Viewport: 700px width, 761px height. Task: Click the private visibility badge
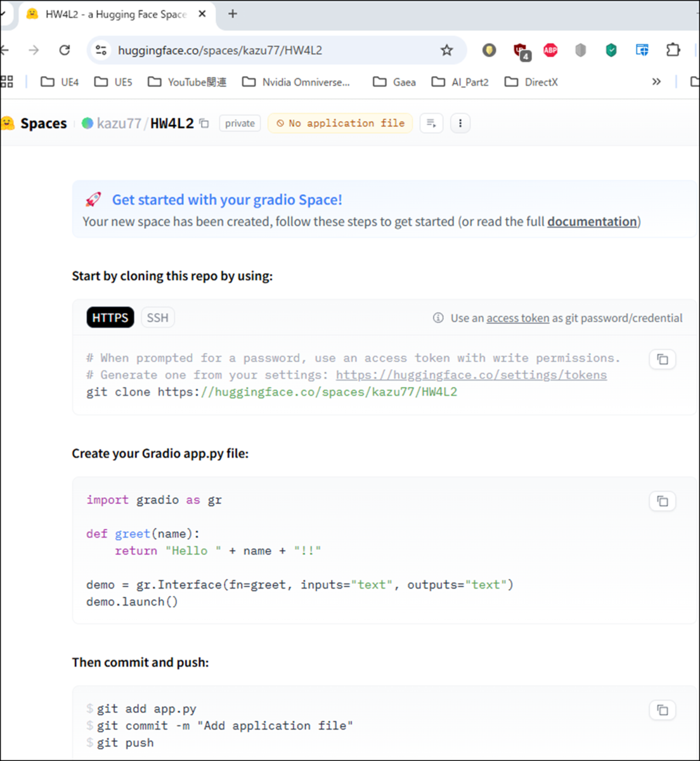240,123
